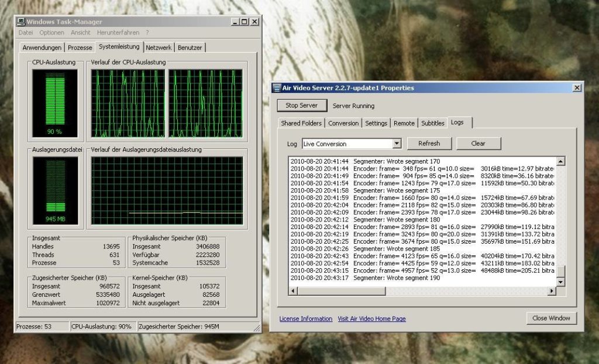Open the Shared Folders tab
This screenshot has width=599, height=364.
click(301, 123)
